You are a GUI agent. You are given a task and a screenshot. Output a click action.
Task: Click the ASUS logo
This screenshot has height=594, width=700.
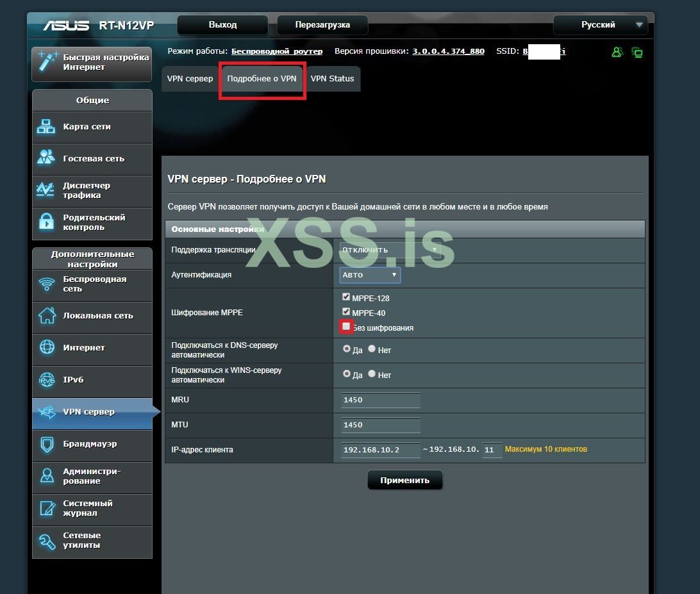pos(67,26)
